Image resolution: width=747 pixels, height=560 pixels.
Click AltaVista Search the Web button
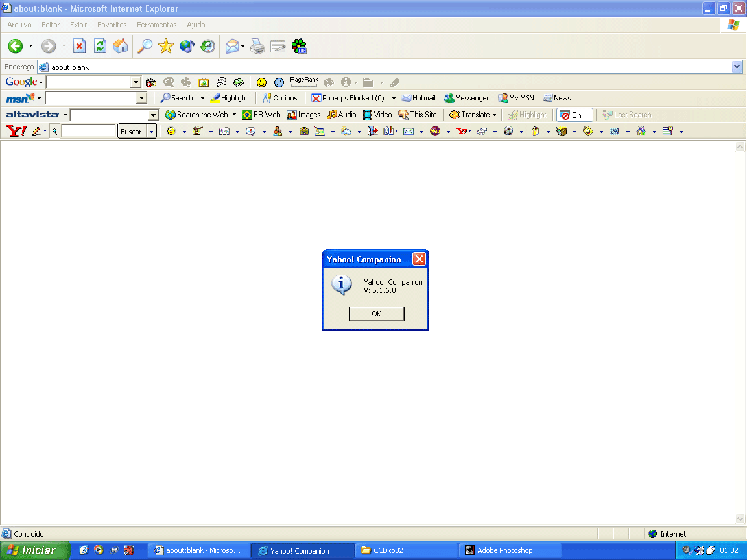(x=196, y=115)
